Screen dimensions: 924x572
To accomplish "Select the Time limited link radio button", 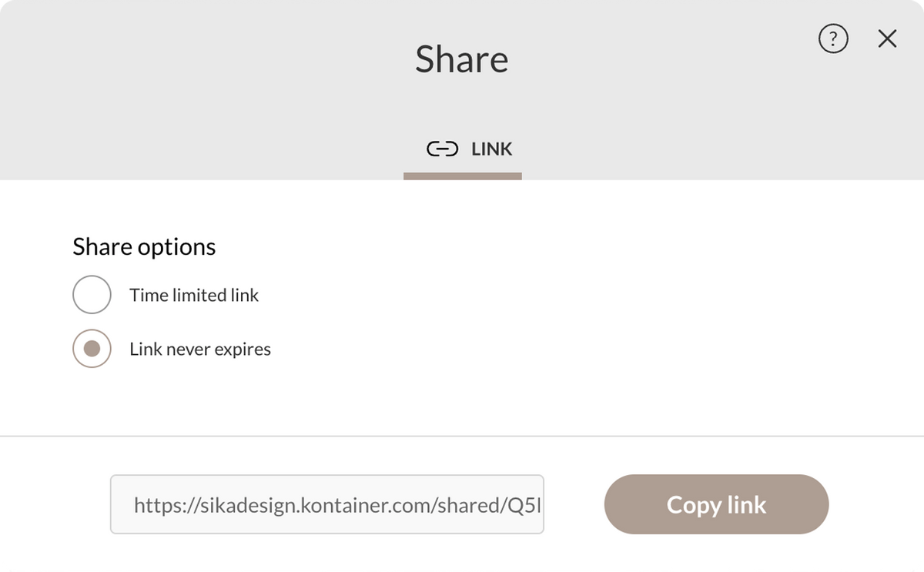I will 92,295.
